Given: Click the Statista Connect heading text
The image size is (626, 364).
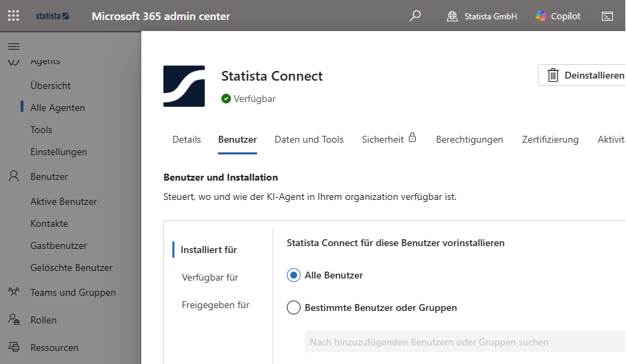Looking at the screenshot, I should (x=272, y=76).
